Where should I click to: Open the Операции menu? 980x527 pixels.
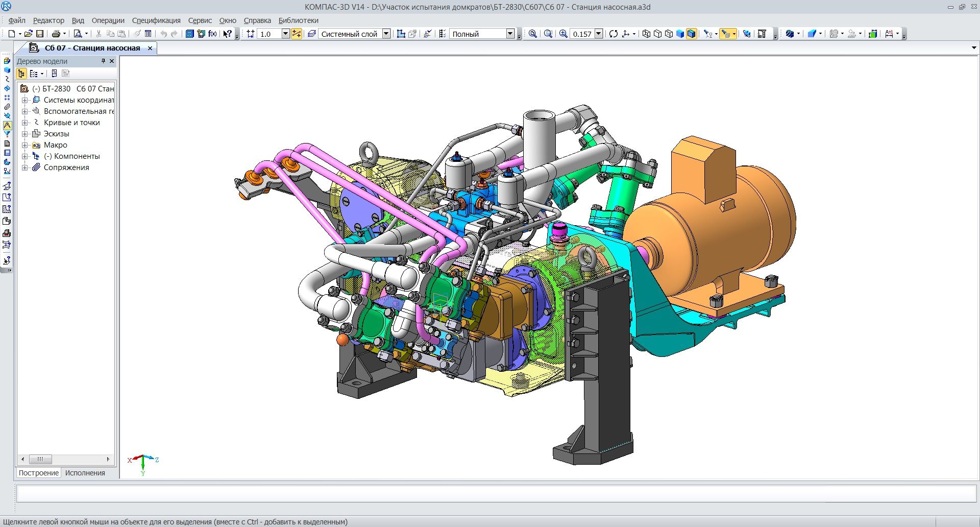pos(108,20)
